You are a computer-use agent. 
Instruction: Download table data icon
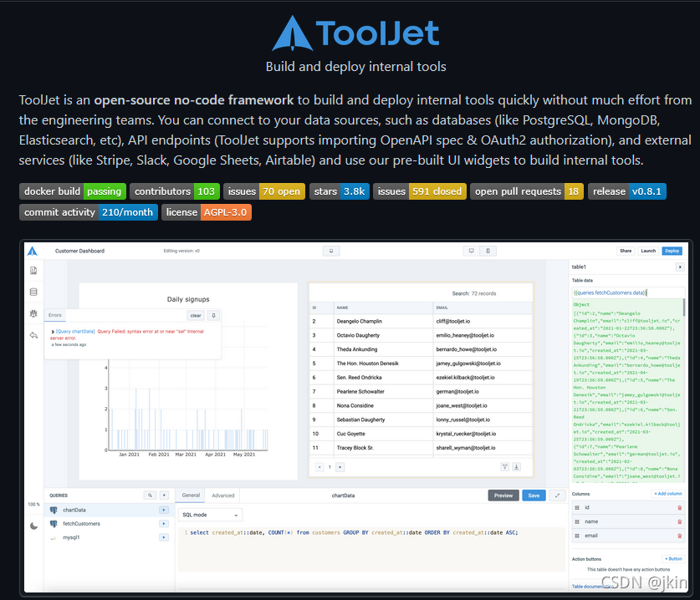[516, 467]
